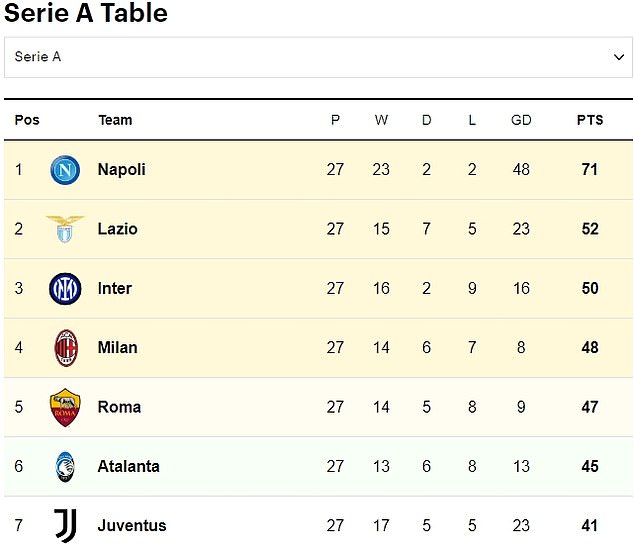Select the GD column header
Image resolution: width=634 pixels, height=552 pixels.
point(521,120)
